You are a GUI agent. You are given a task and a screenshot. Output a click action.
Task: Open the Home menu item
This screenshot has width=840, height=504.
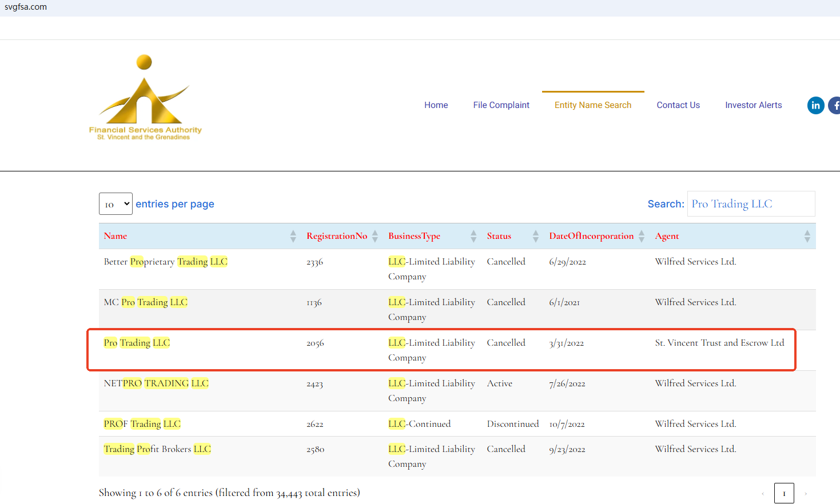(x=436, y=105)
